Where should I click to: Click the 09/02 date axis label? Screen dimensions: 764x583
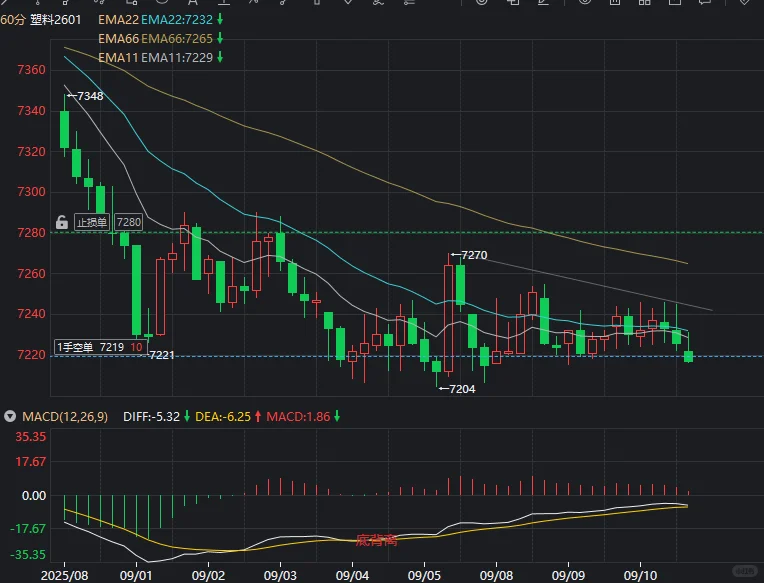(x=208, y=576)
